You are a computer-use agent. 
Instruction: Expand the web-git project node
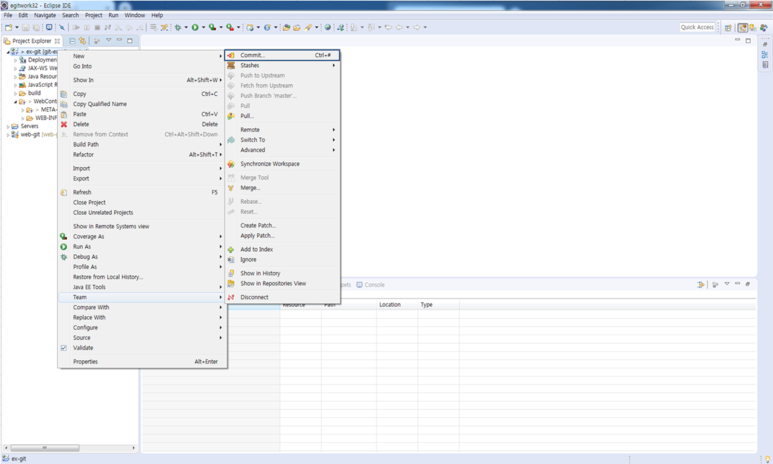pos(8,135)
